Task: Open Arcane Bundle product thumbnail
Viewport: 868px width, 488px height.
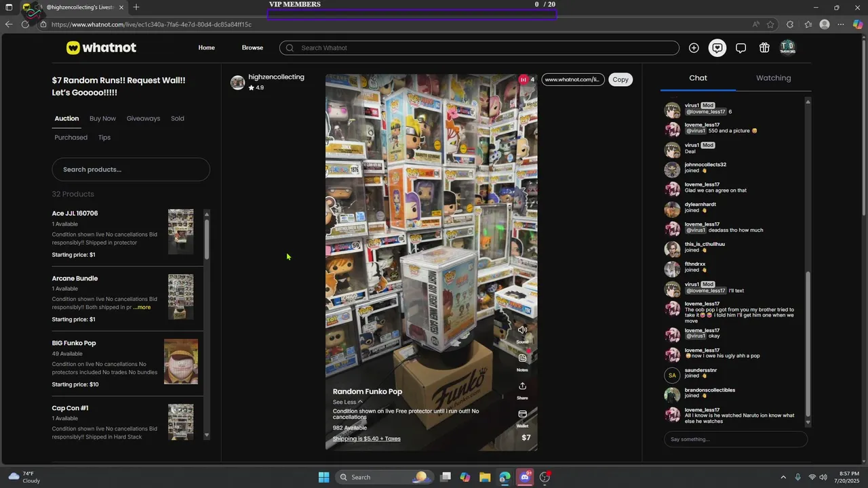Action: [x=181, y=297]
